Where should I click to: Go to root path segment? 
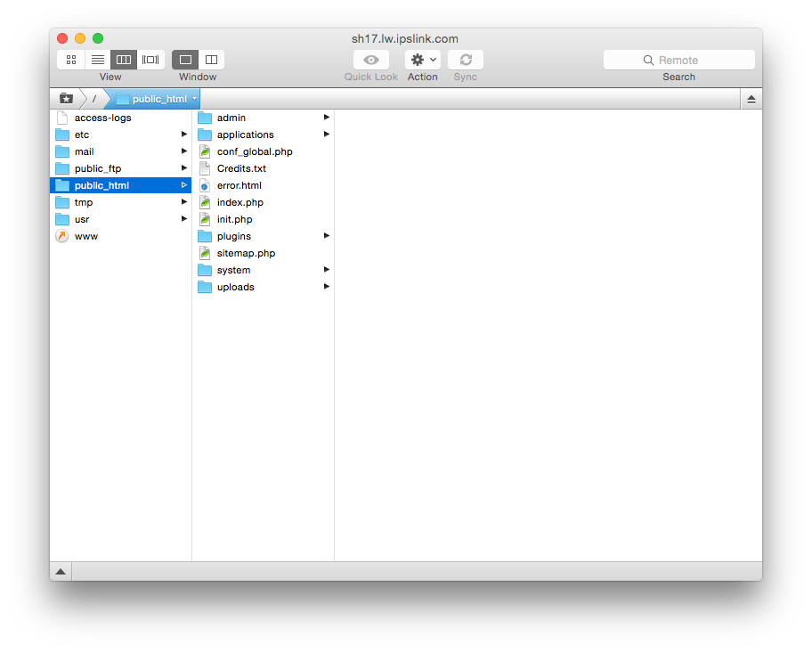click(x=93, y=99)
